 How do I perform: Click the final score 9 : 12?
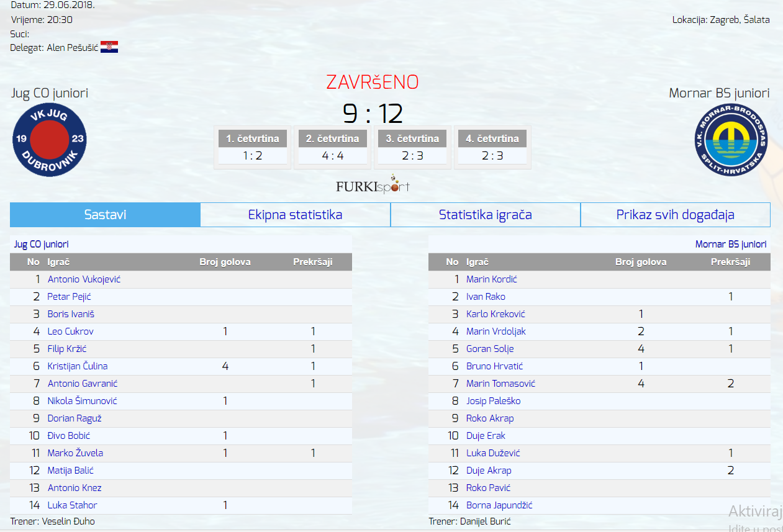click(x=373, y=114)
